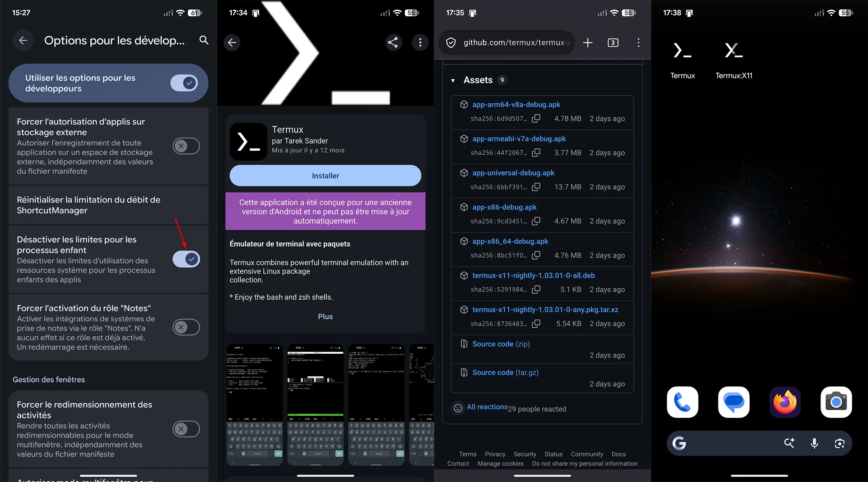Open the Camera app
The image size is (868, 482).
click(x=836, y=402)
